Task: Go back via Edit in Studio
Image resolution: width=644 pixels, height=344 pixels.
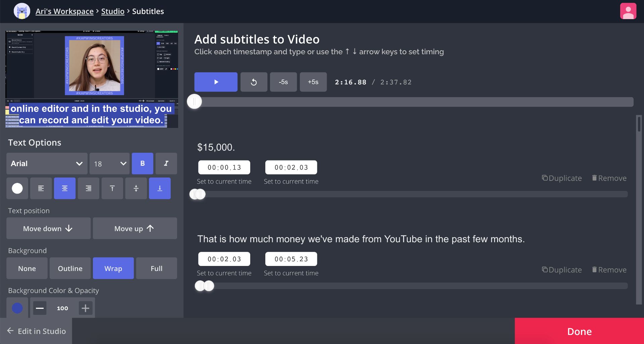Action: (36, 331)
